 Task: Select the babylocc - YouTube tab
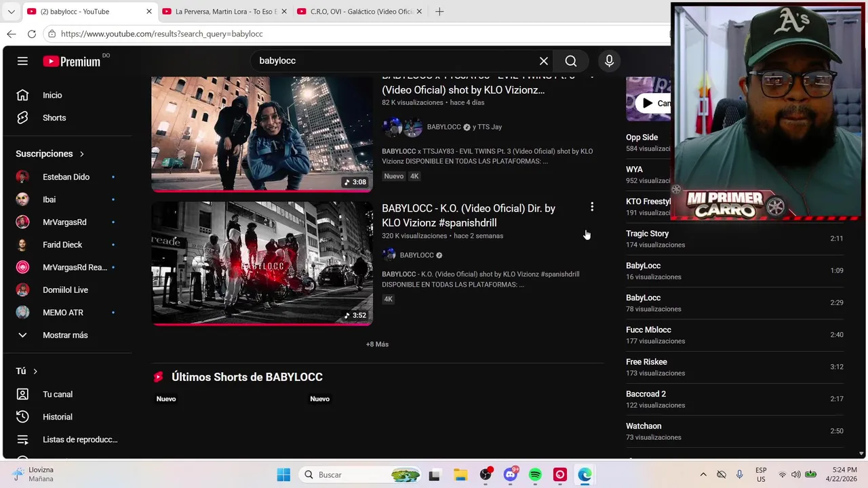click(x=90, y=12)
